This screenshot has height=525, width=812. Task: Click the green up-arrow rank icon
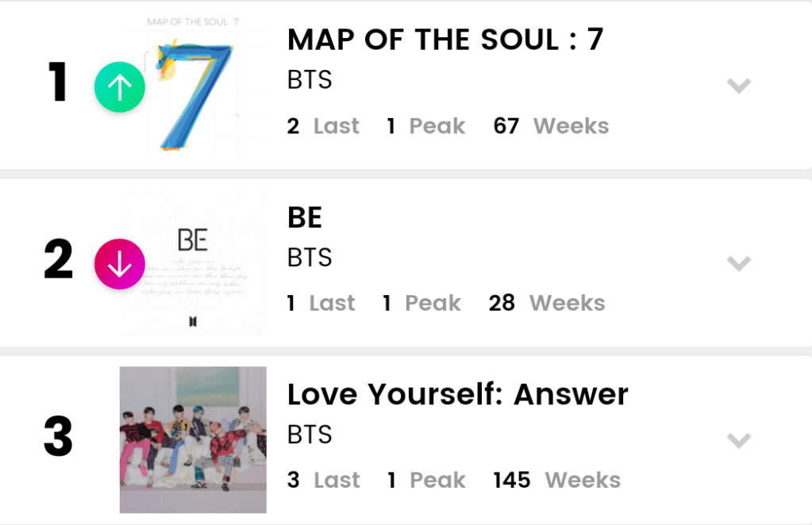(120, 86)
